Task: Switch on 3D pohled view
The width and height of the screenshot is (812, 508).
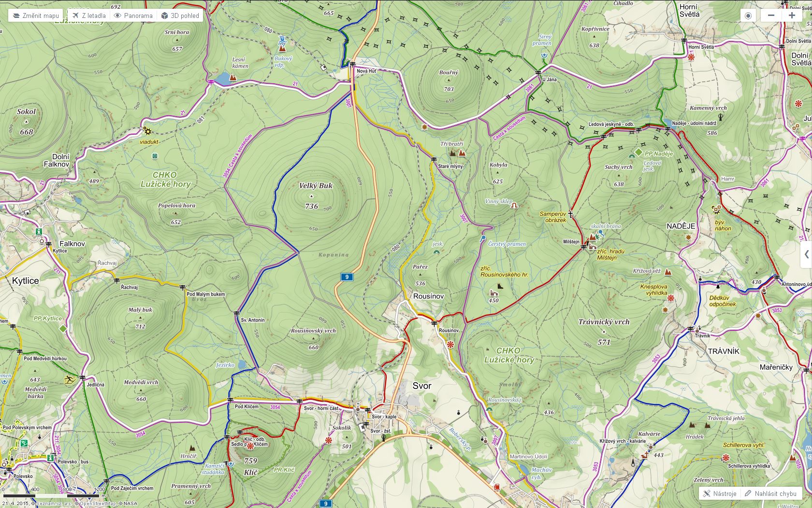Action: point(180,15)
